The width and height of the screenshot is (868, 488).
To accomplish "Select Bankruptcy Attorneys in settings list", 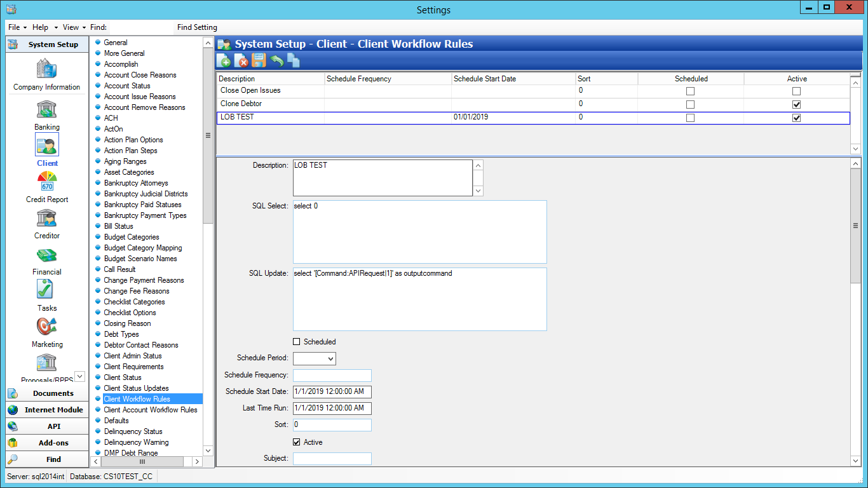I will click(x=136, y=183).
